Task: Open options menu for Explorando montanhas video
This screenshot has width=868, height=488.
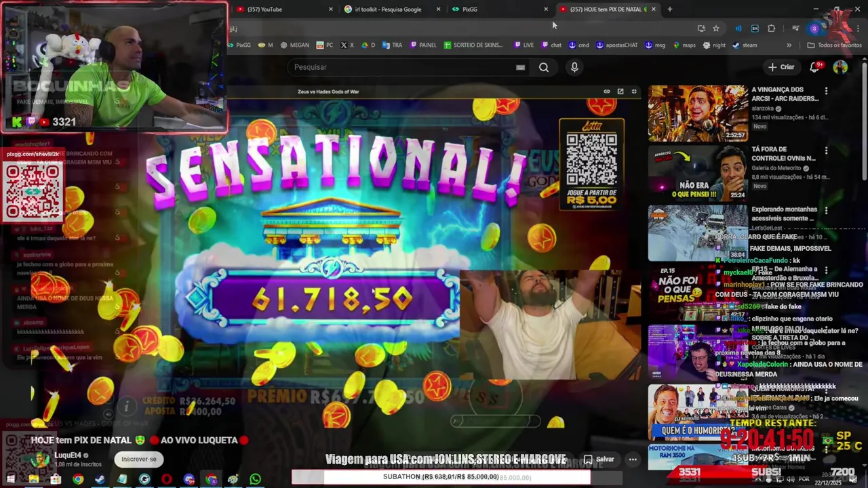Action: point(826,211)
